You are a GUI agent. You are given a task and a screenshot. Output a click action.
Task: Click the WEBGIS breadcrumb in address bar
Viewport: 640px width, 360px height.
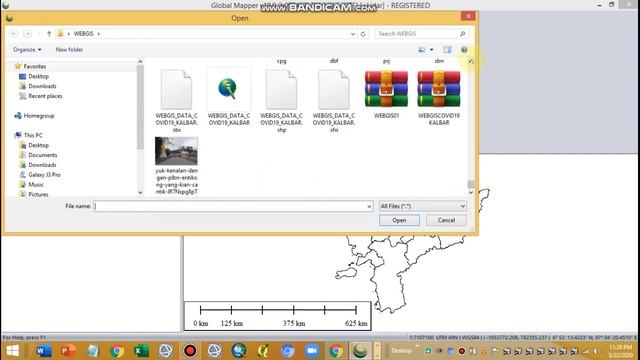pos(83,33)
